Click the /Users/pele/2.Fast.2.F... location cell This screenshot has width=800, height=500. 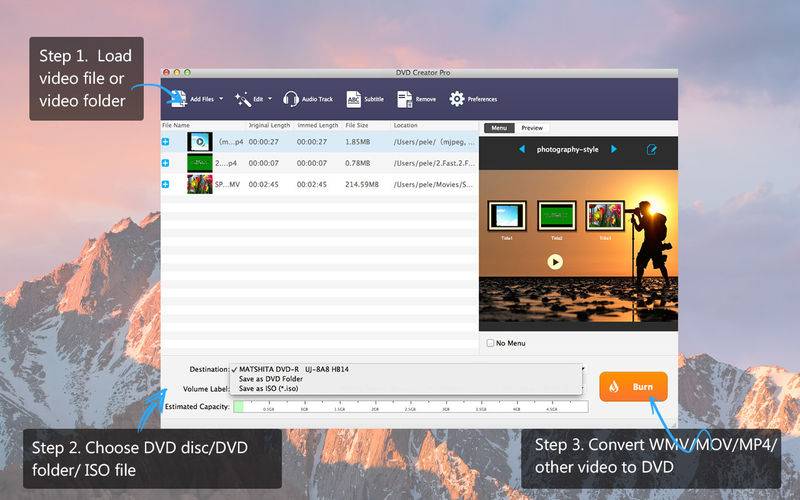click(x=434, y=163)
